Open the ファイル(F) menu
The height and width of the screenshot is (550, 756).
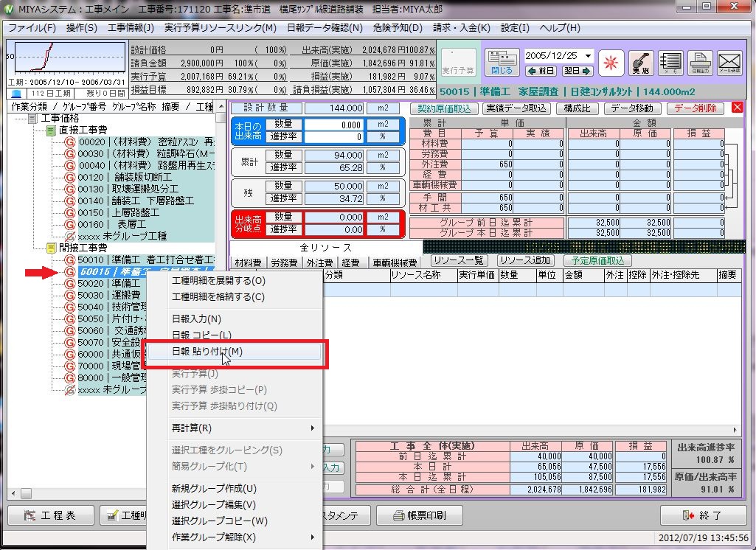pos(32,28)
